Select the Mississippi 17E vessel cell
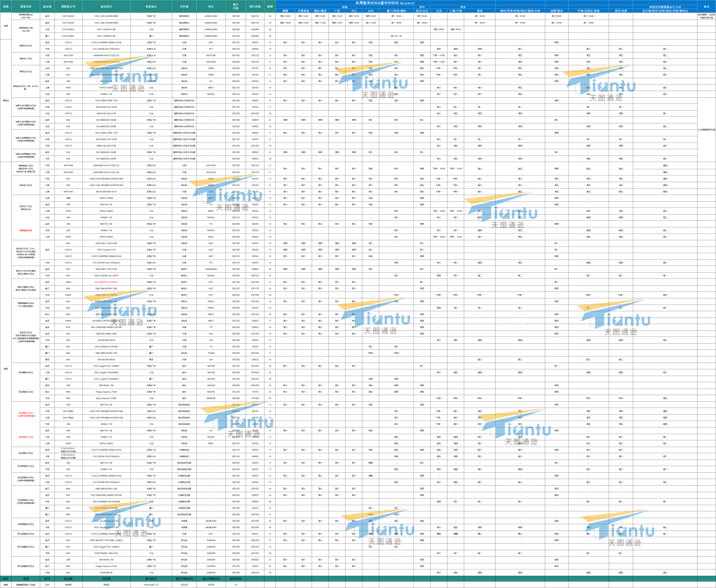Viewport: 716px width, 588px height. pyautogui.click(x=151, y=585)
